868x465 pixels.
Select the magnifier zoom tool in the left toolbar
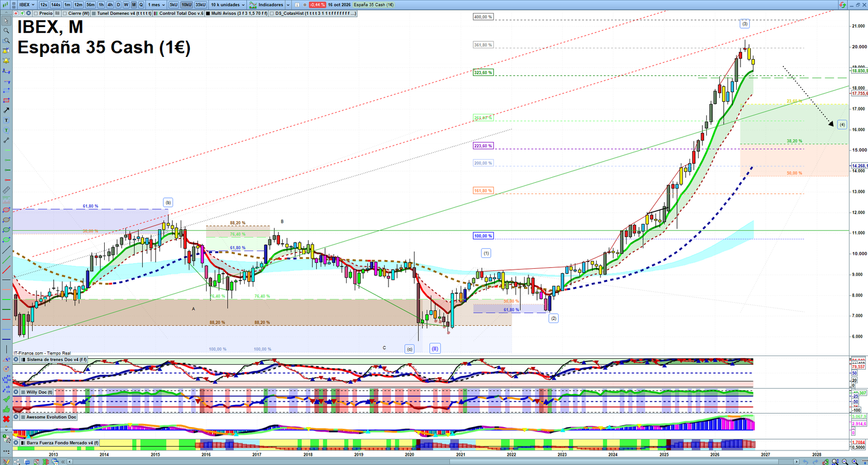pyautogui.click(x=6, y=31)
